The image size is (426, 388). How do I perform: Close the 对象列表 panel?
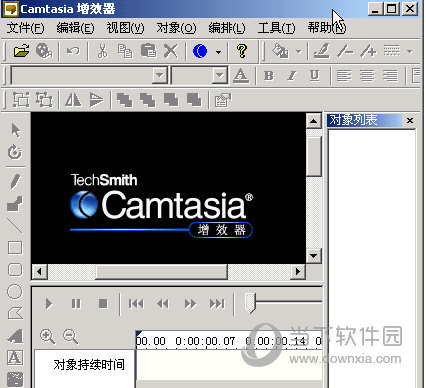410,120
